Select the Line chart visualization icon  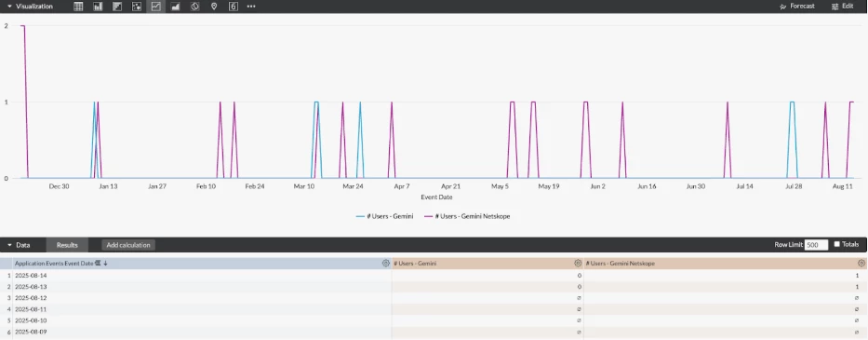[x=156, y=7]
